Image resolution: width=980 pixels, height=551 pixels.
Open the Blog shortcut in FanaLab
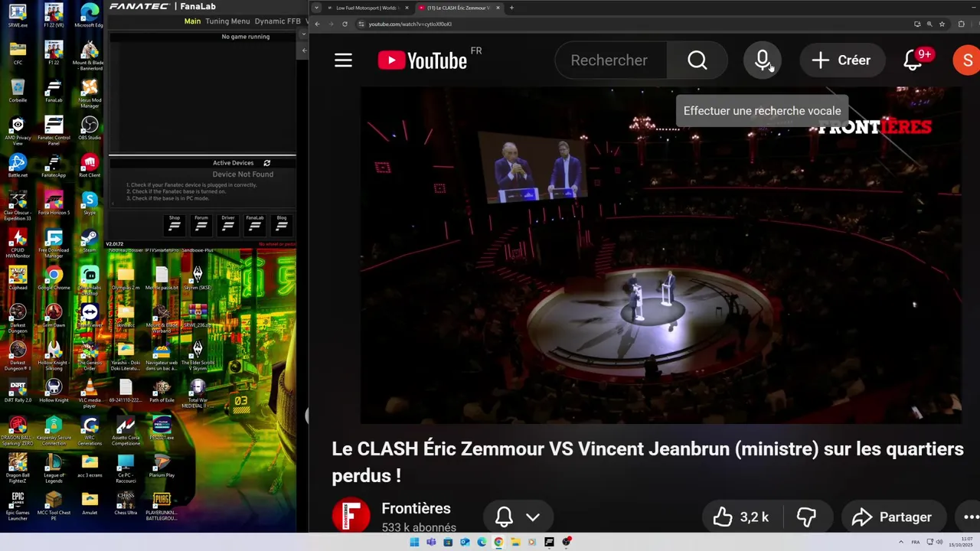coord(282,224)
